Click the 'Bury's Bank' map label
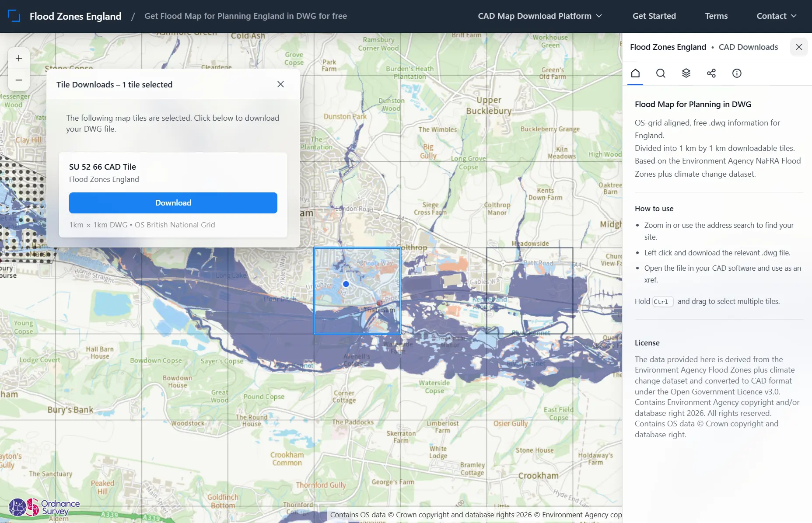This screenshot has width=812, height=523. point(70,410)
